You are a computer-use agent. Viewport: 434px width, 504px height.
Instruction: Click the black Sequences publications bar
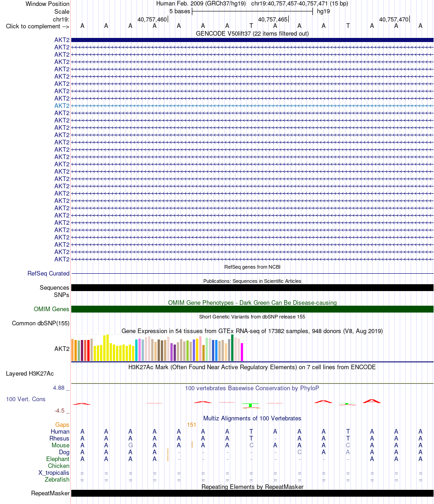tap(252, 288)
